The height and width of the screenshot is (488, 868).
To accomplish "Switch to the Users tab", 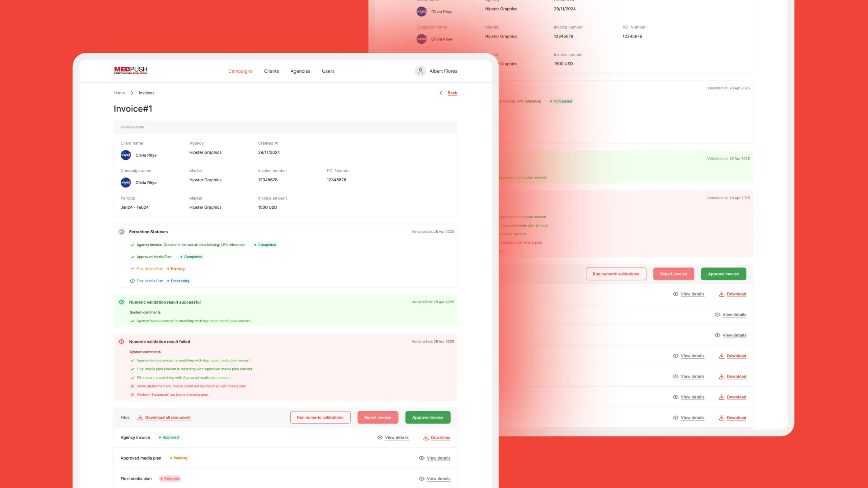I will [x=328, y=71].
